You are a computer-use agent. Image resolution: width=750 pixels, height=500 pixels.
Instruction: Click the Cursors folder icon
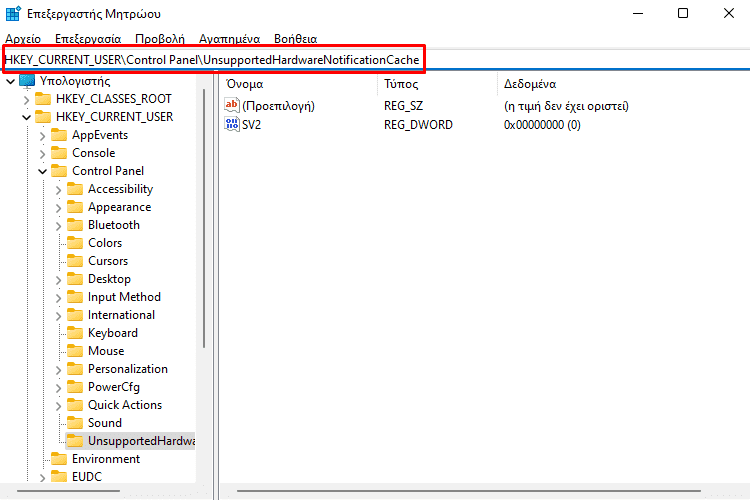tap(75, 261)
